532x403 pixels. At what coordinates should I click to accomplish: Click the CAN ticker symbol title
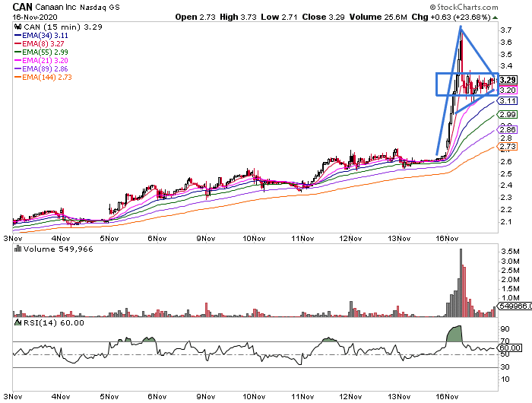pos(22,7)
